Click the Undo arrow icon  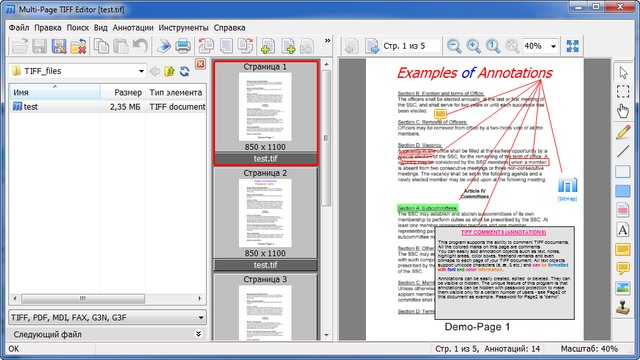click(x=140, y=46)
